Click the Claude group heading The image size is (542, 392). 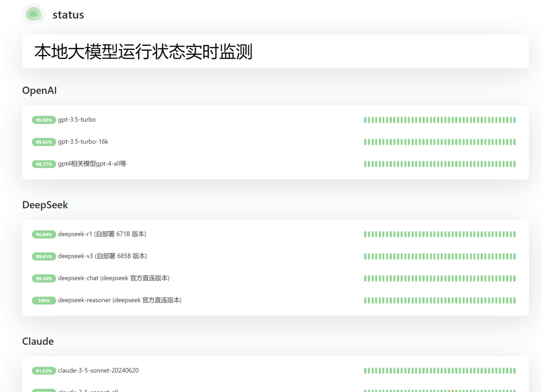coord(38,341)
